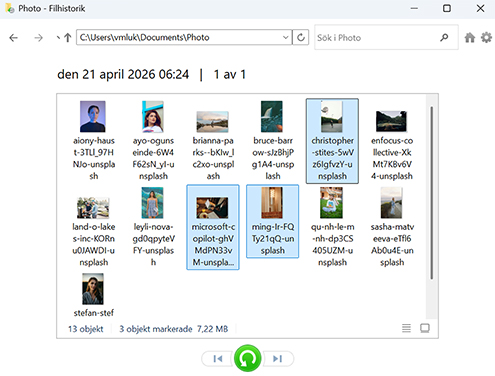Select the leyli-nova photo thumbnail
The width and height of the screenshot is (495, 376).
153,203
